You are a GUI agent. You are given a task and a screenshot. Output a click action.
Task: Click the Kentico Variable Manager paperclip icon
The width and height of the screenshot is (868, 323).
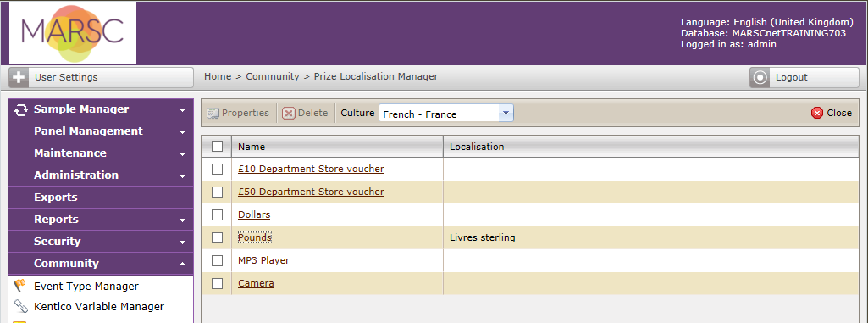click(x=20, y=306)
